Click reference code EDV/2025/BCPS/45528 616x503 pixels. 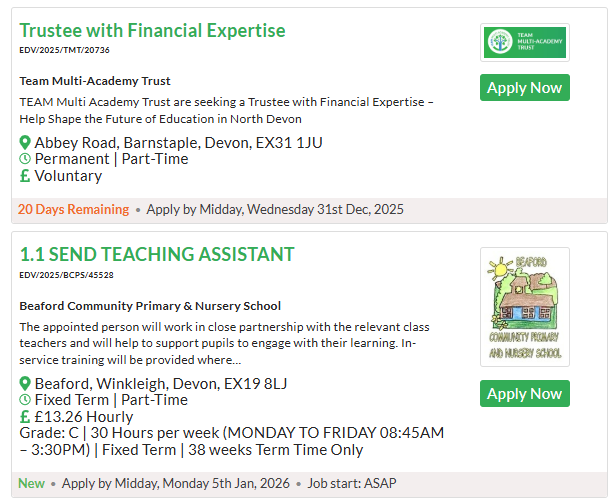(x=66, y=274)
